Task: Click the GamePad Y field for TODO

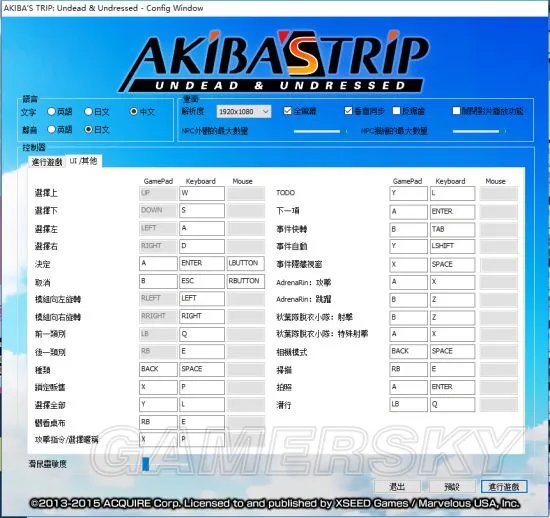Action: 408,193
